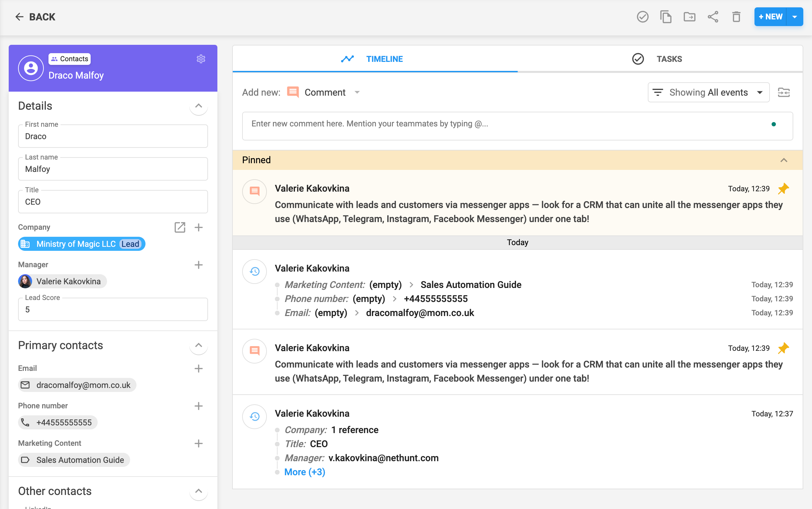
Task: Open the Showing All events filter dropdown
Action: coord(708,92)
